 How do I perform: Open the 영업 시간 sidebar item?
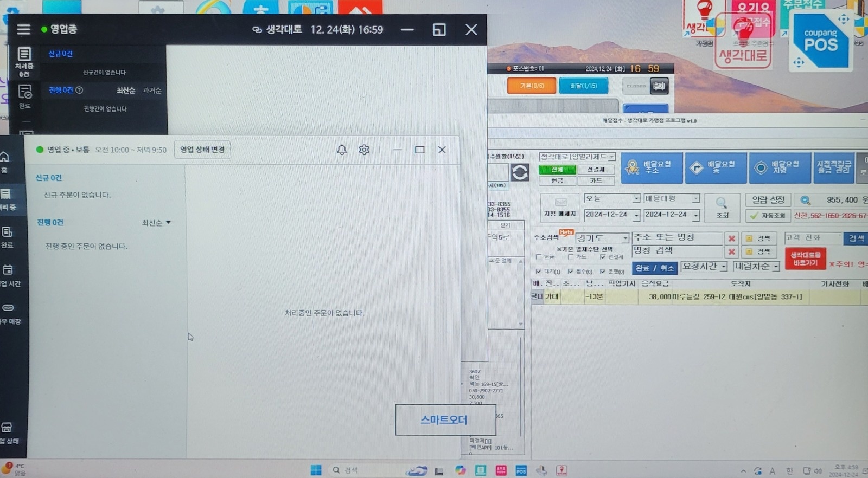(x=9, y=276)
